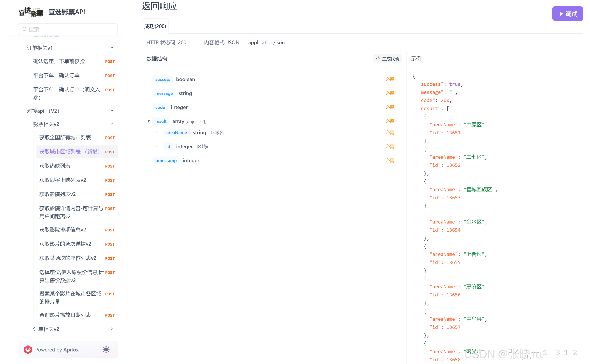Collapse the 对接api (V2) group chevron

click(x=112, y=111)
